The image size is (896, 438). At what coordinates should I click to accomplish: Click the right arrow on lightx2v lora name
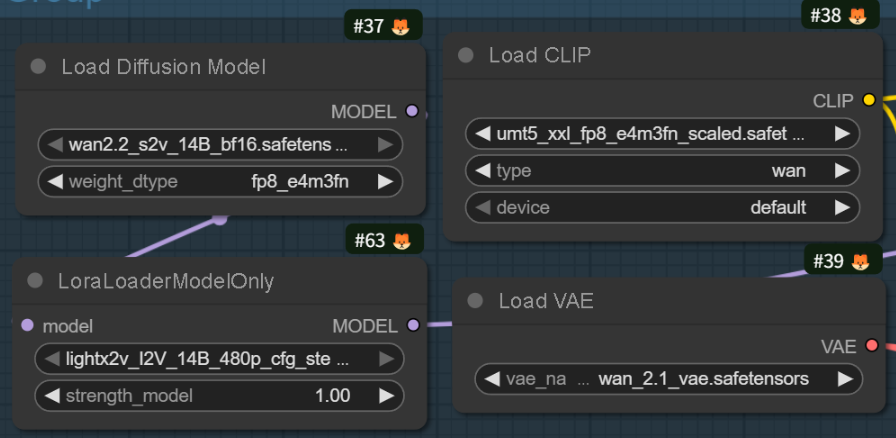point(387,359)
